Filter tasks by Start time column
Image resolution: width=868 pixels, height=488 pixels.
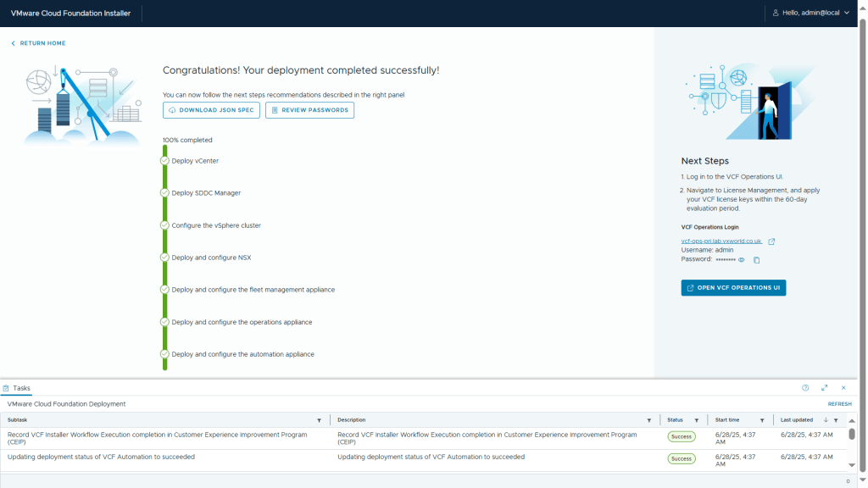[x=762, y=420]
